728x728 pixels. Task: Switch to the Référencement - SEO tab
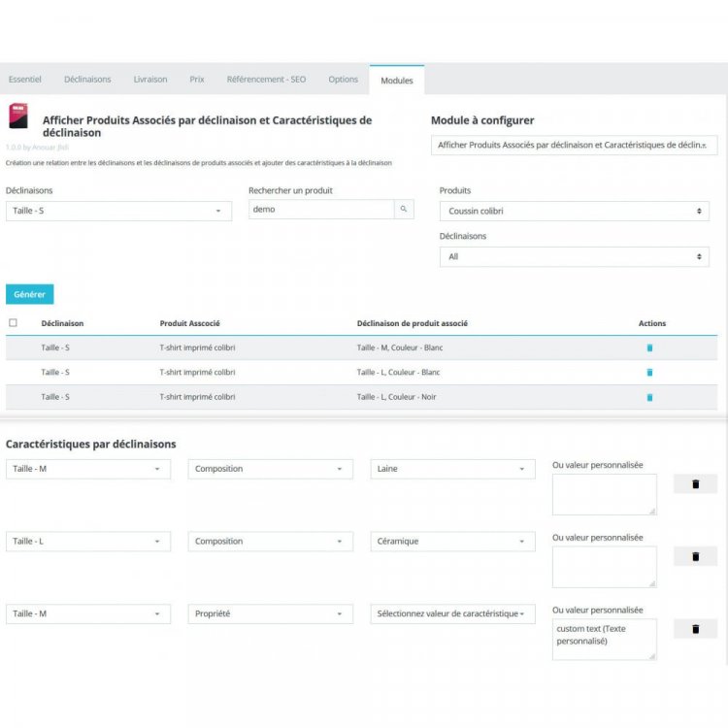(267, 80)
